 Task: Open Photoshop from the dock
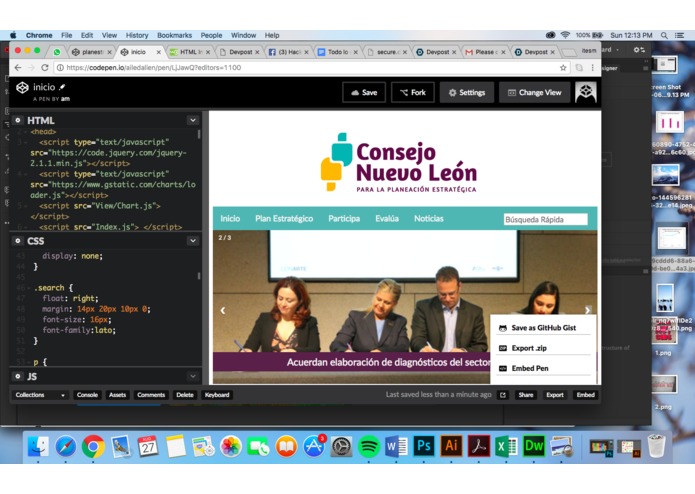424,446
